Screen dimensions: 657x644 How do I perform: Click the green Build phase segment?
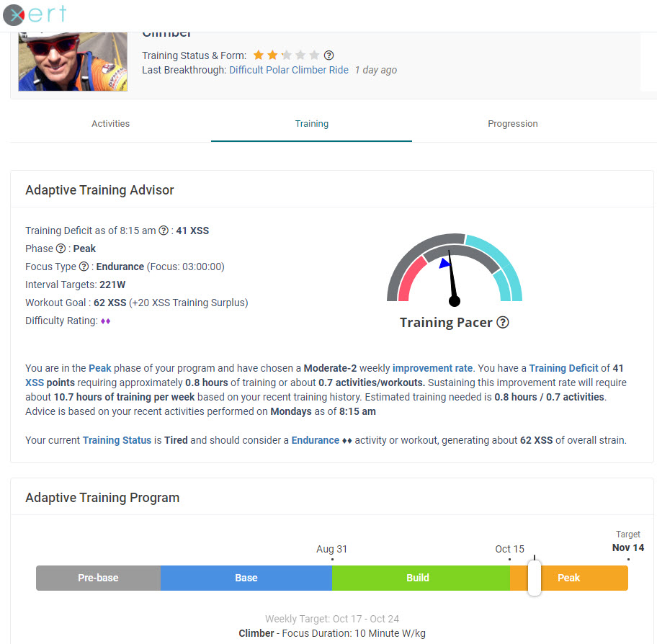pos(418,578)
